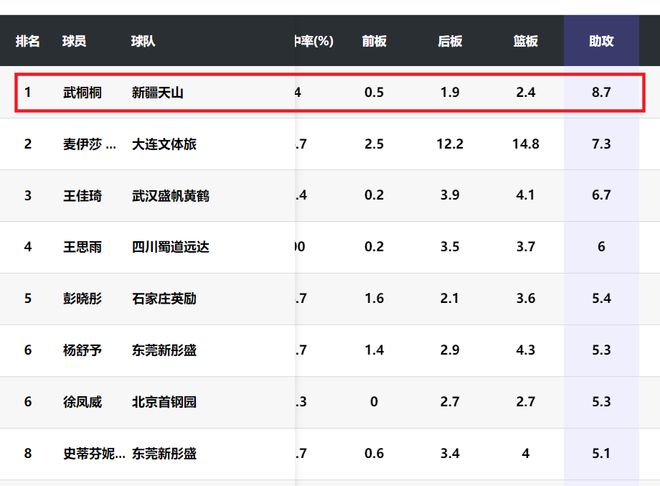Click the 球员 column header

tap(74, 41)
